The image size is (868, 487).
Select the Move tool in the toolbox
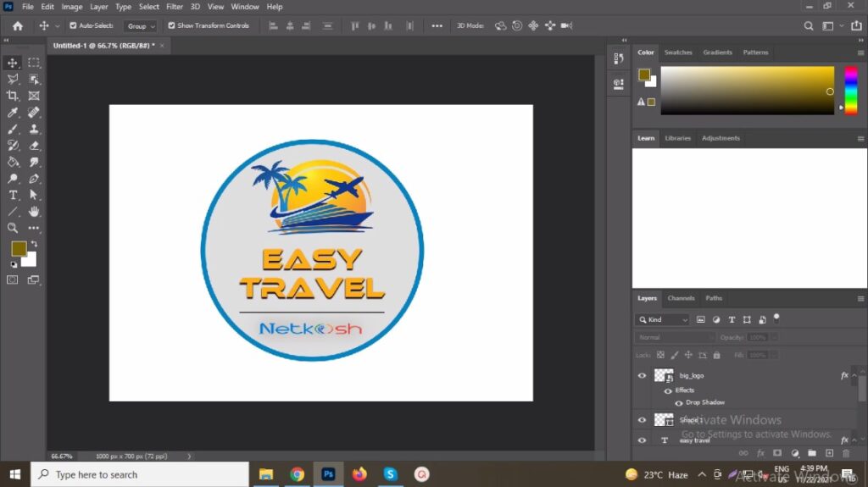(x=12, y=63)
